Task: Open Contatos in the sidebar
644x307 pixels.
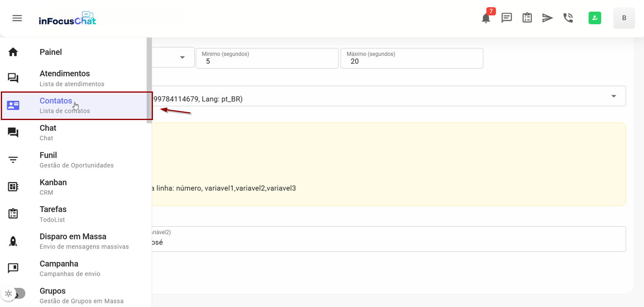Action: (56, 105)
